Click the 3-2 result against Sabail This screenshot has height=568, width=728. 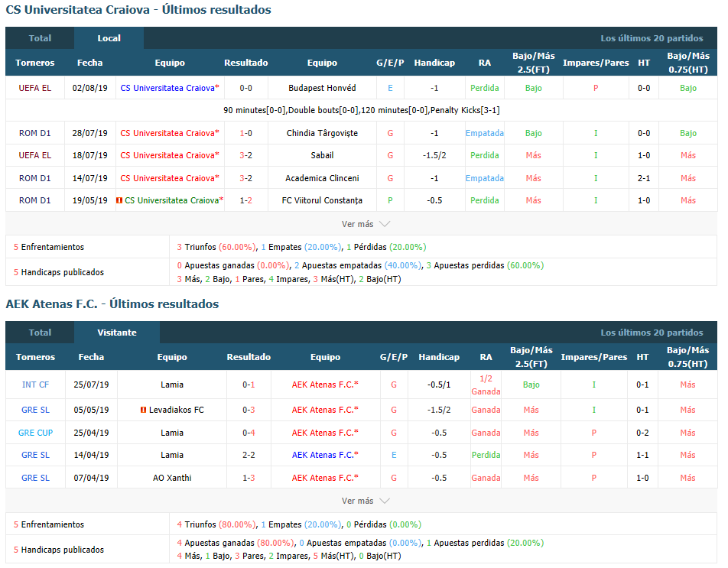[246, 155]
